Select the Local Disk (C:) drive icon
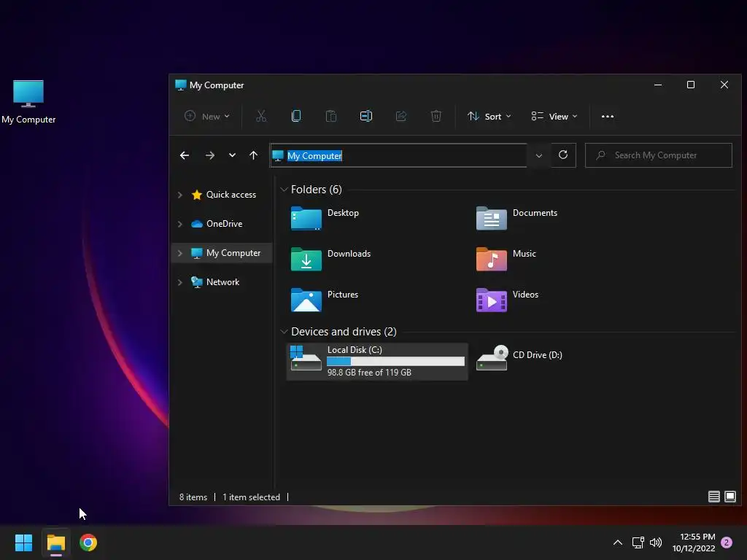The image size is (747, 560). tap(306, 358)
